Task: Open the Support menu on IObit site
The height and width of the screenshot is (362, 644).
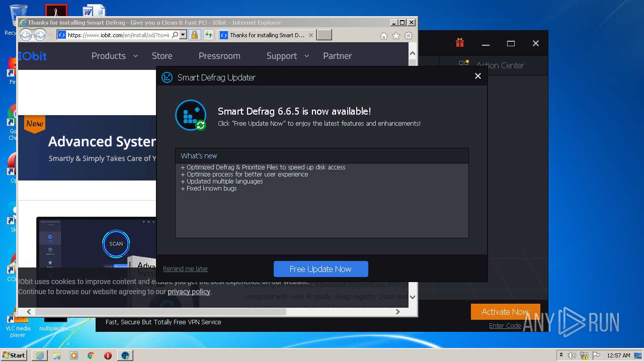Action: (x=282, y=56)
